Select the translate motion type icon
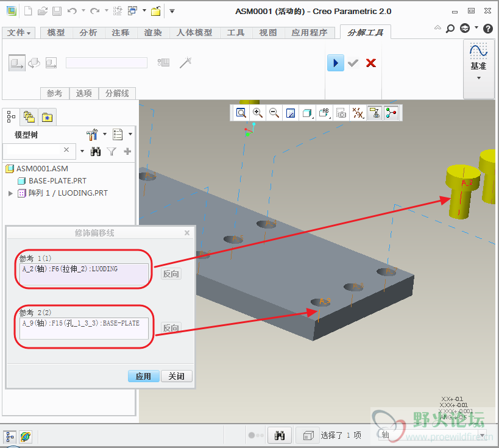This screenshot has height=448, width=499. pos(17,63)
